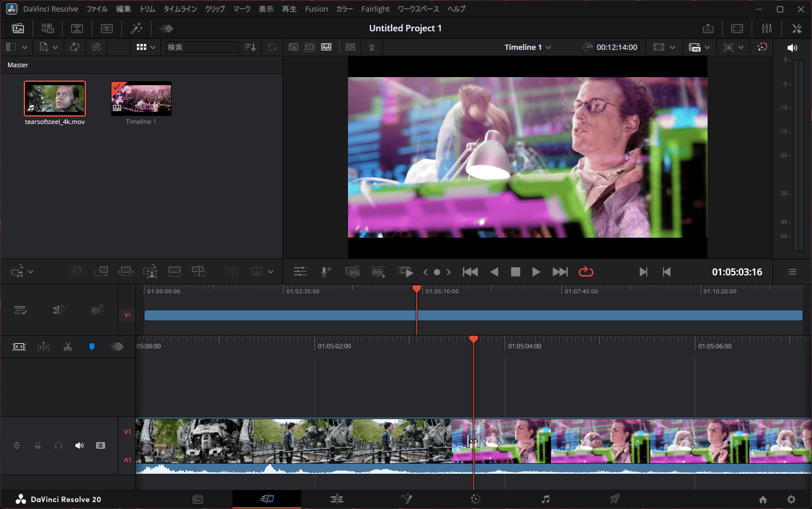The image size is (812, 509).
Task: Open Quick Export icon in top bar
Action: (x=708, y=28)
